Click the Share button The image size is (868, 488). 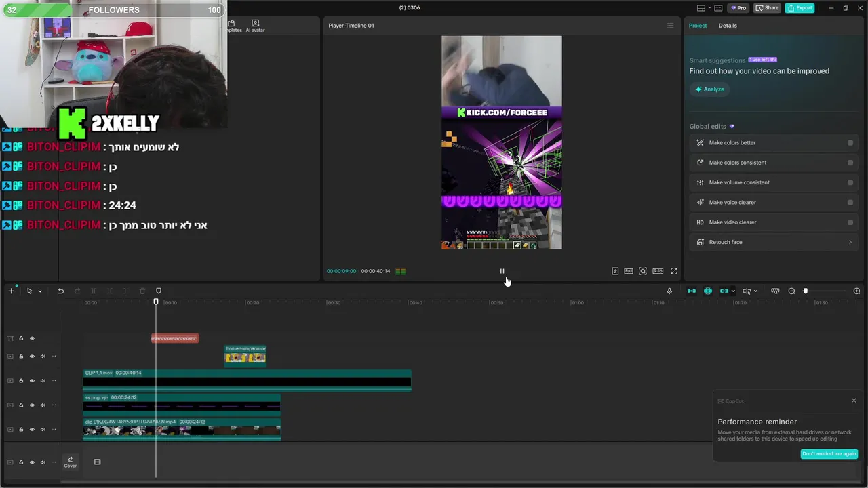767,8
